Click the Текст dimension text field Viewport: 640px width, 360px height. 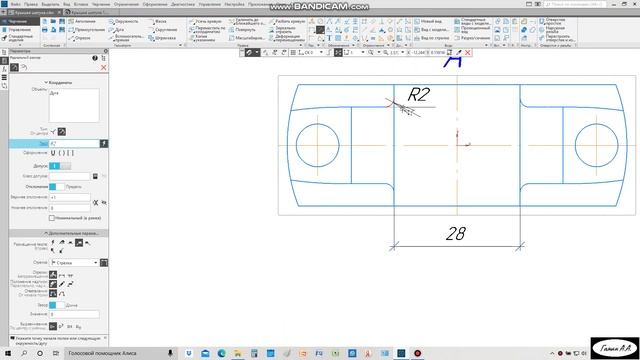coord(74,143)
